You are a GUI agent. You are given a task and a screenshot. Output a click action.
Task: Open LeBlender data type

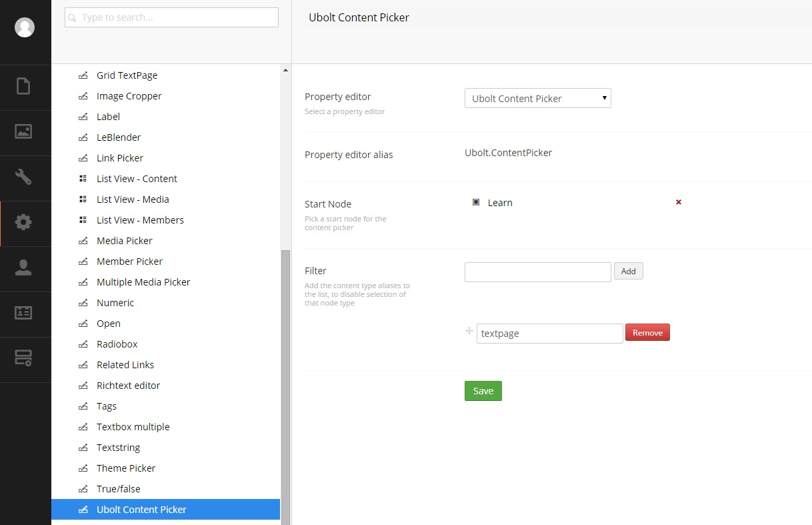click(x=119, y=137)
